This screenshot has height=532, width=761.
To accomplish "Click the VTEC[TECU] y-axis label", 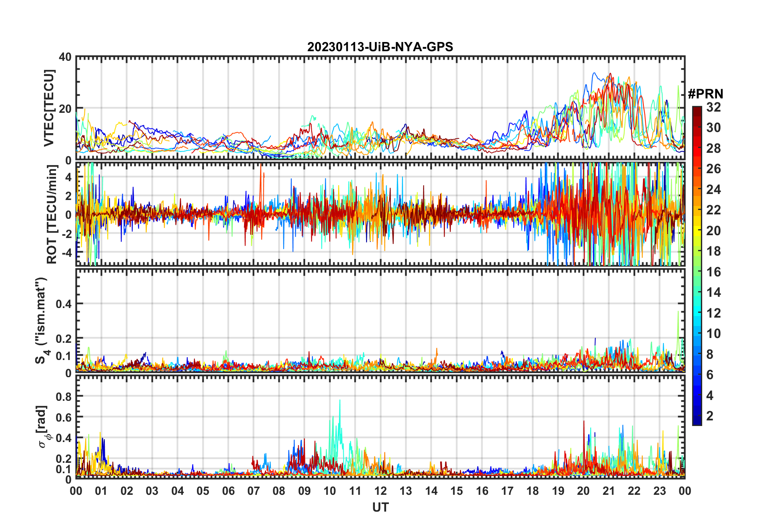I will click(49, 108).
